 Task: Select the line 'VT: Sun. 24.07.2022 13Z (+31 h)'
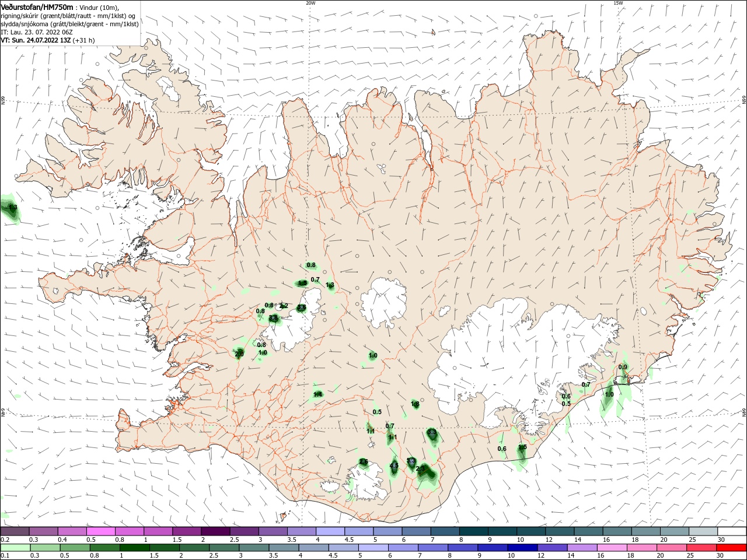click(x=47, y=40)
